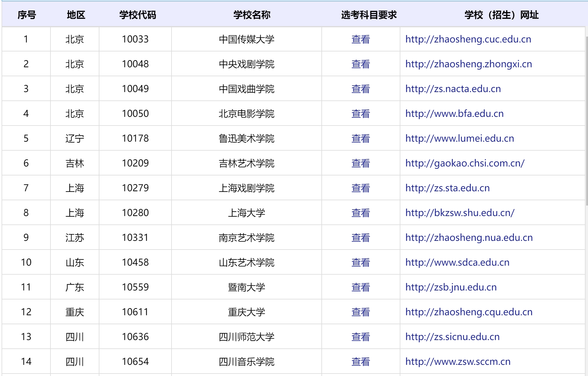
Task: Click 查看 for 中央戏剧学院 subject requirements
Action: [x=360, y=64]
